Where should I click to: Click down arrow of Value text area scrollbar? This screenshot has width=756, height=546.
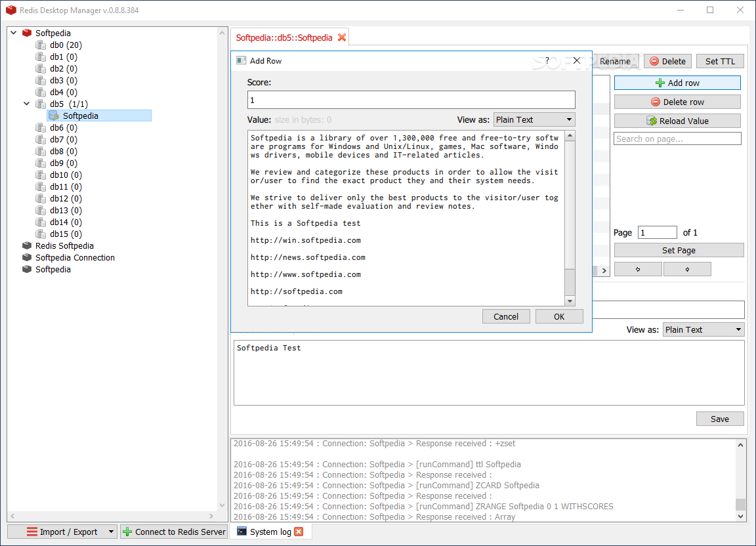click(570, 301)
